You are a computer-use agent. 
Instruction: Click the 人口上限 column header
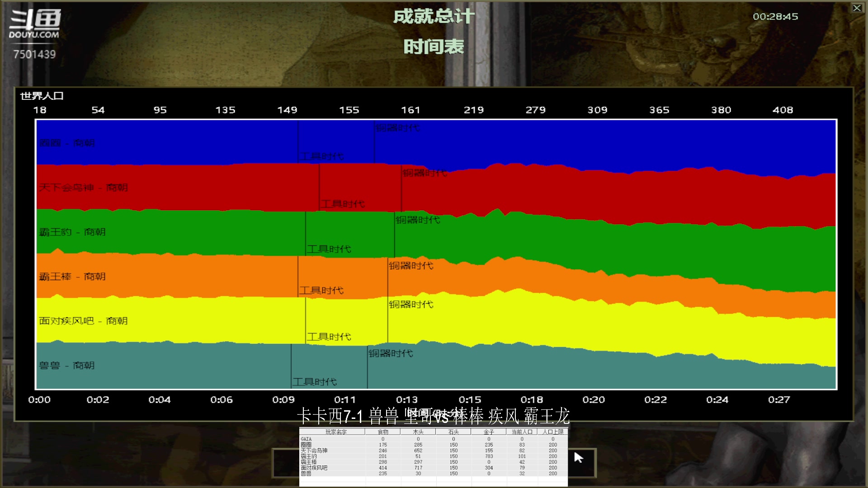(553, 432)
